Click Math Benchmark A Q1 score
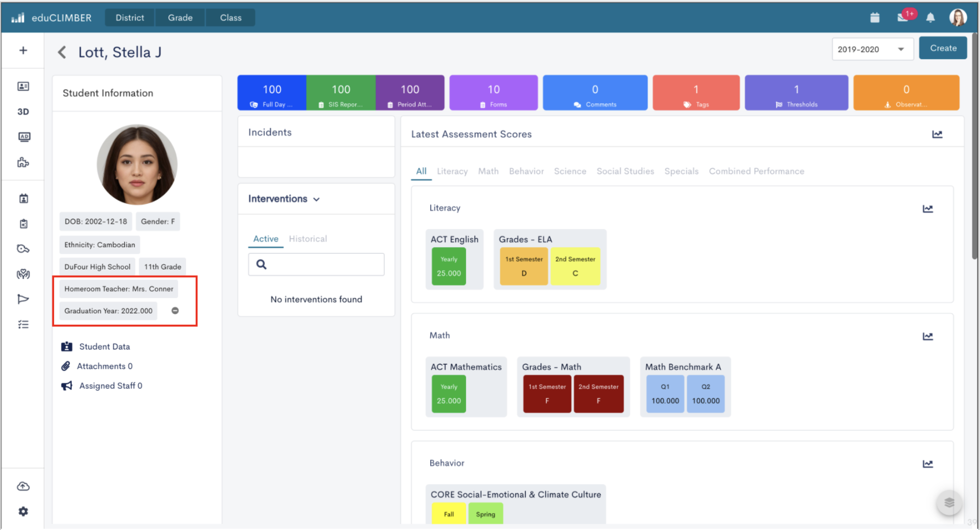 pyautogui.click(x=665, y=394)
